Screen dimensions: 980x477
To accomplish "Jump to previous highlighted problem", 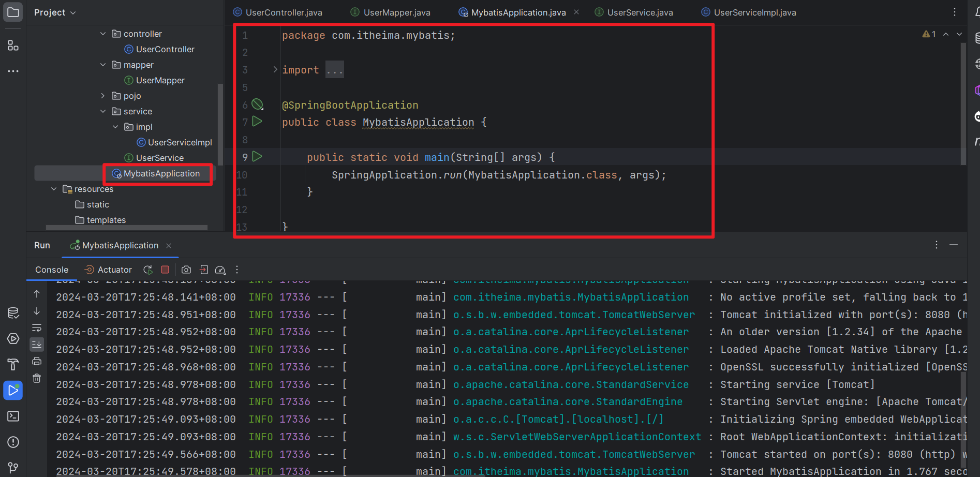I will [x=946, y=34].
